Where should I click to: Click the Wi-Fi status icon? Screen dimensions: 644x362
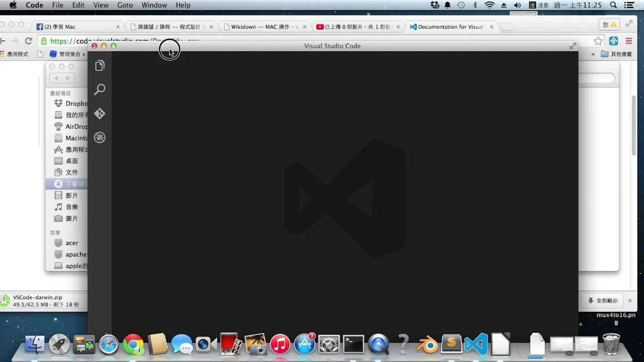(490, 5)
